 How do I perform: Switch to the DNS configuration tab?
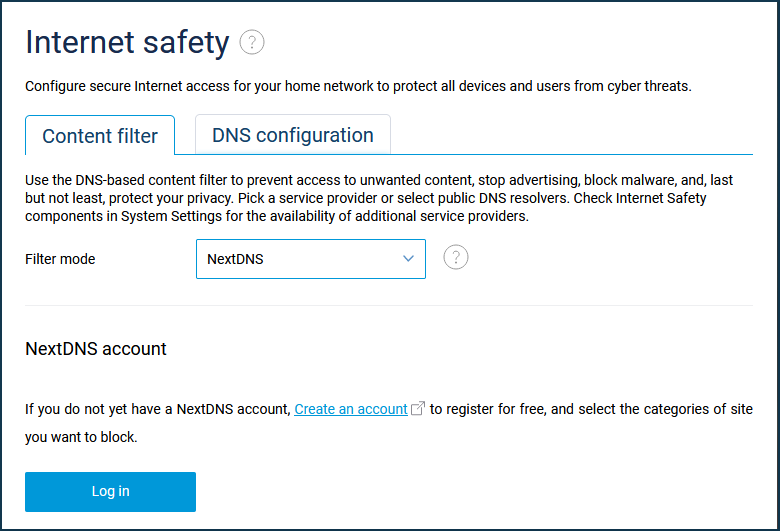click(292, 135)
